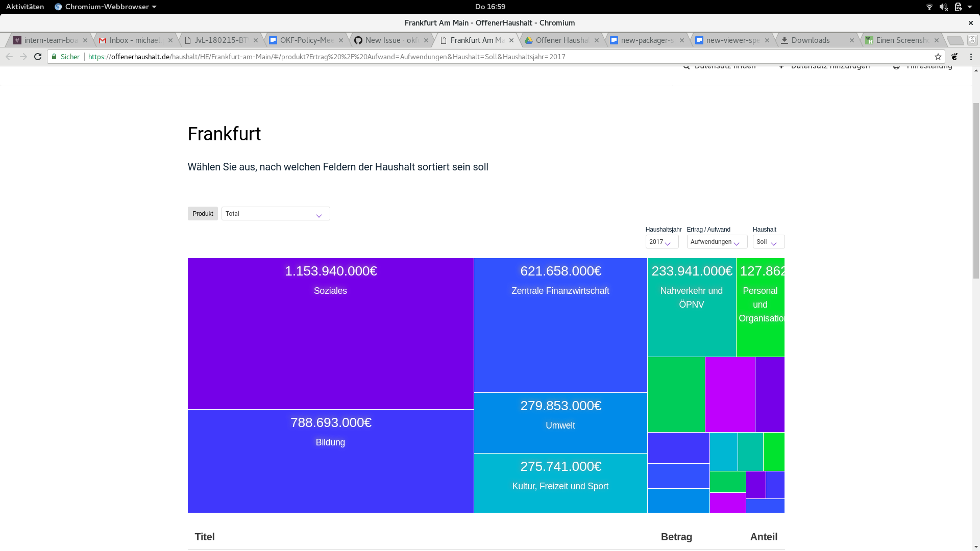
Task: Open the Aufwendungen dropdown
Action: pos(717,242)
